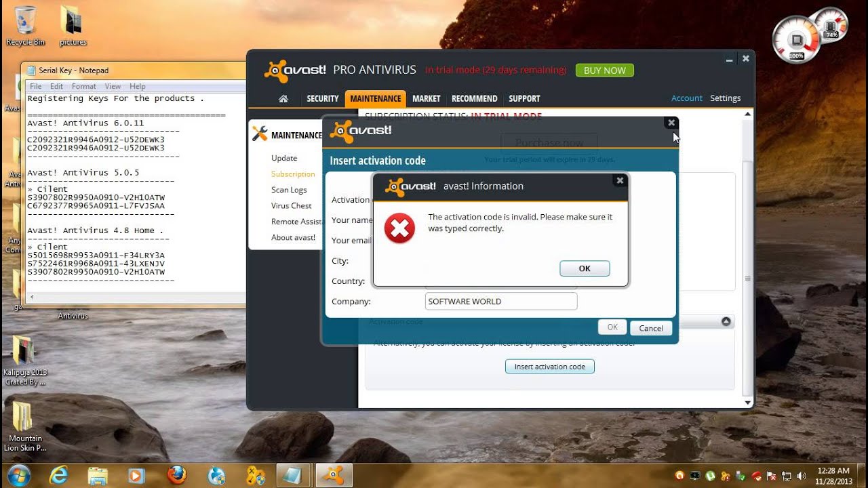Open the Account link

[x=687, y=98]
